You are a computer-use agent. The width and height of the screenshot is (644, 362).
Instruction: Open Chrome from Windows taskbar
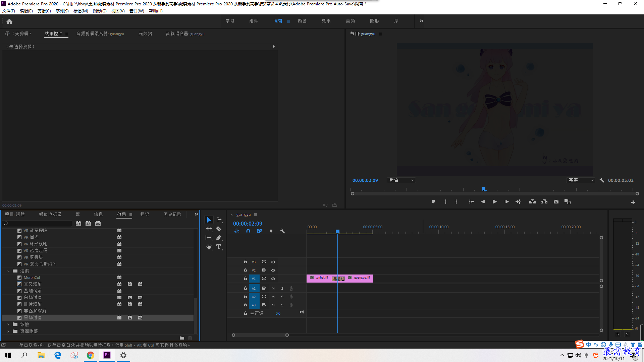click(91, 355)
